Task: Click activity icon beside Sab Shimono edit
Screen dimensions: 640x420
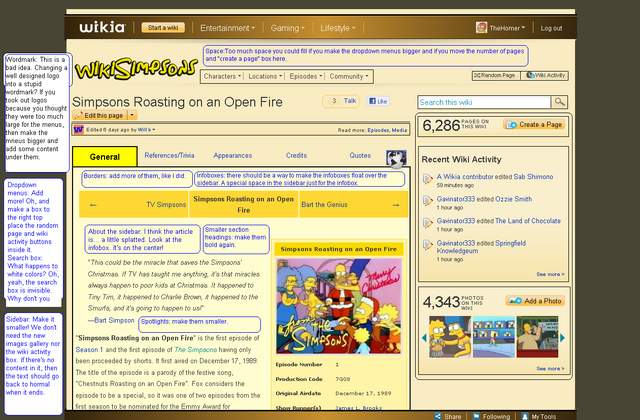Action: (x=427, y=179)
